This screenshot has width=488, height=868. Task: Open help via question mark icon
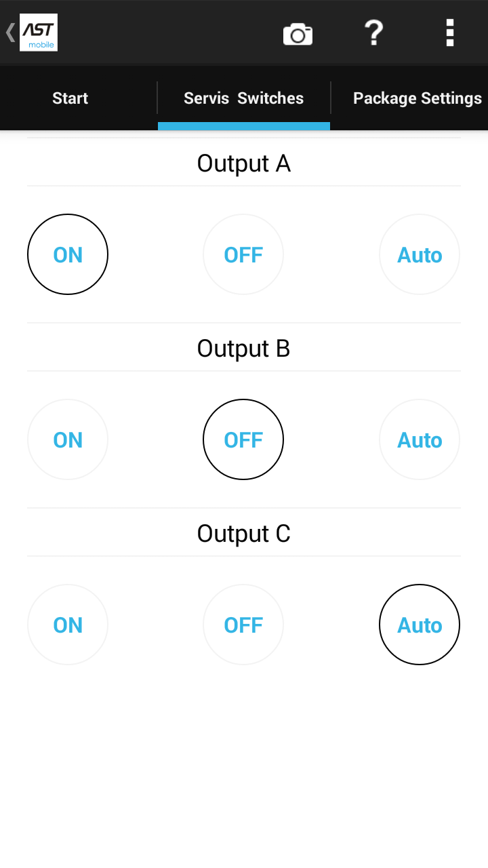[x=373, y=33]
